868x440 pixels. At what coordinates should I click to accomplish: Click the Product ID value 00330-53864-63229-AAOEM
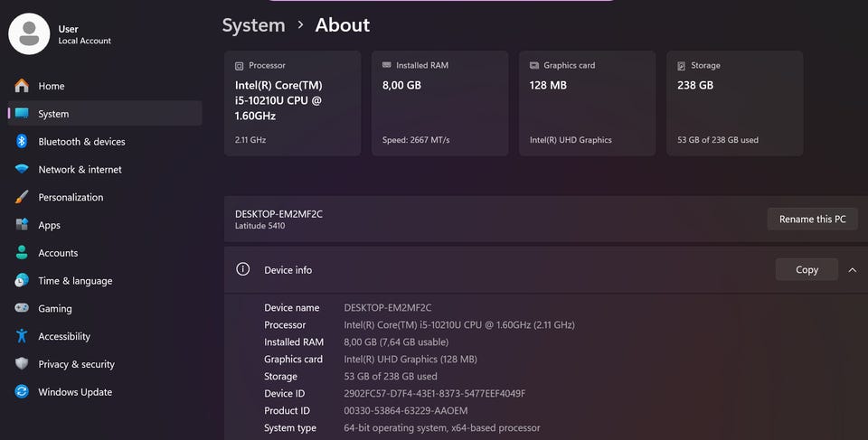406,411
